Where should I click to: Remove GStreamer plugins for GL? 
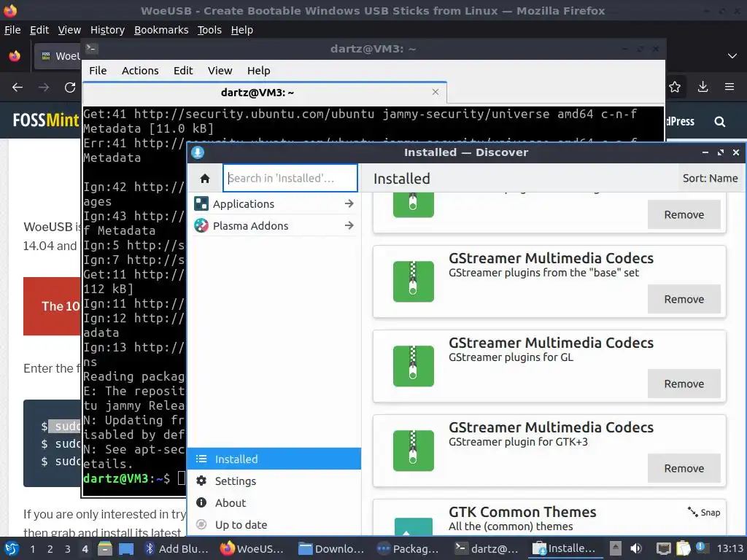point(684,384)
